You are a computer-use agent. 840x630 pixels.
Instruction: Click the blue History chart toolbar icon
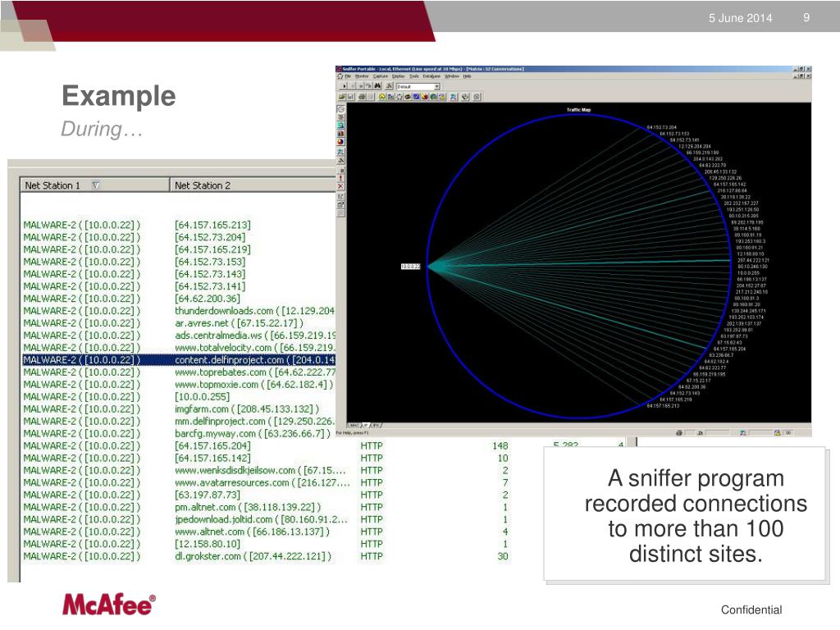click(x=416, y=97)
